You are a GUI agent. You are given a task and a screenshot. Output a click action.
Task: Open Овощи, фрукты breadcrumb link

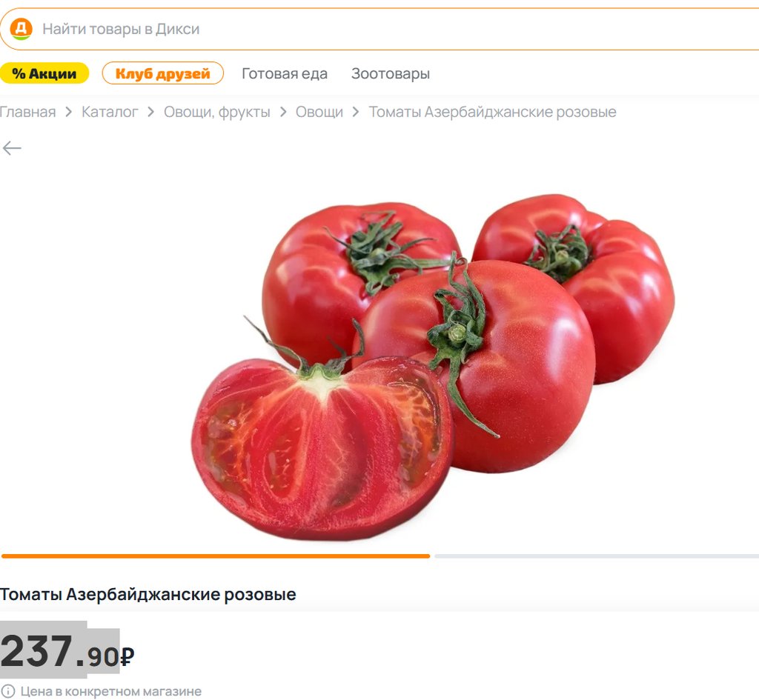pyautogui.click(x=217, y=113)
